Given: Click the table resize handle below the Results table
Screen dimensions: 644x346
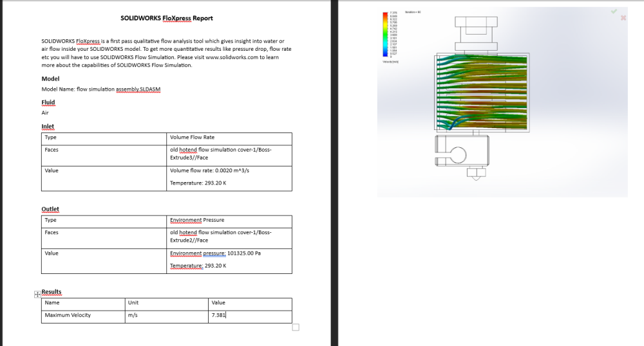Looking at the screenshot, I should (x=296, y=327).
